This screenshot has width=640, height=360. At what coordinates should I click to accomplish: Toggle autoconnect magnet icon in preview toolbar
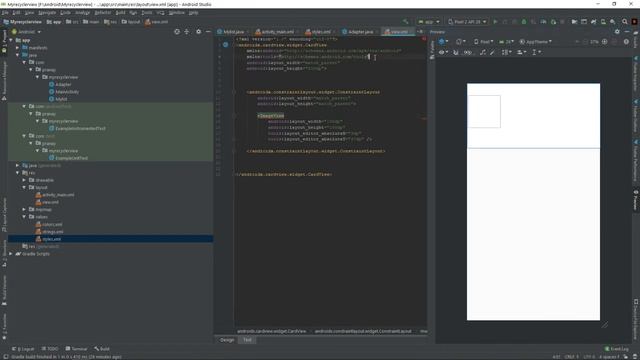(x=456, y=52)
